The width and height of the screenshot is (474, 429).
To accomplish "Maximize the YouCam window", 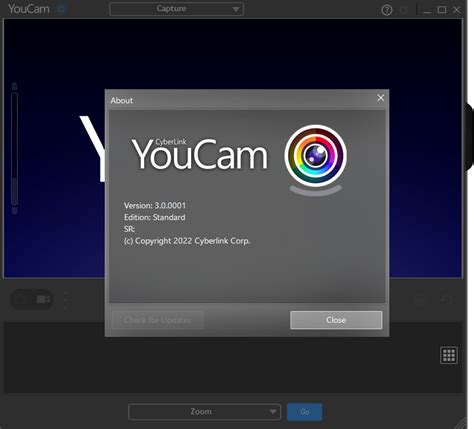I will (442, 10).
